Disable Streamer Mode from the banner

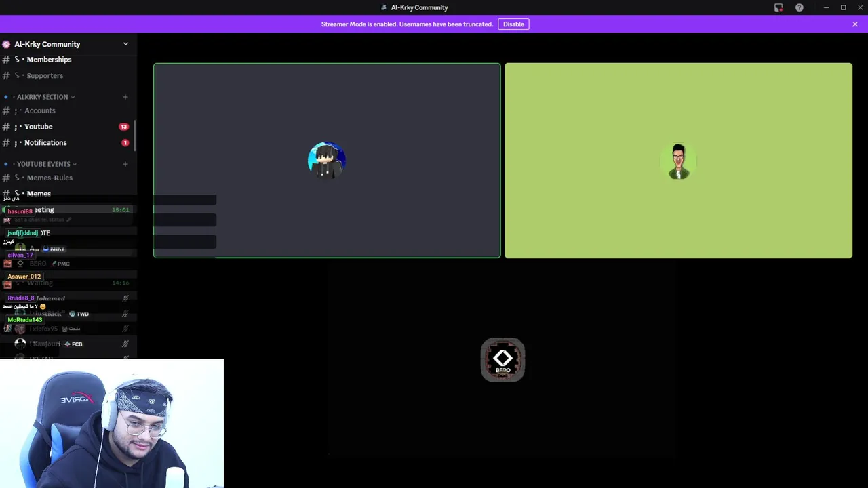(x=513, y=24)
